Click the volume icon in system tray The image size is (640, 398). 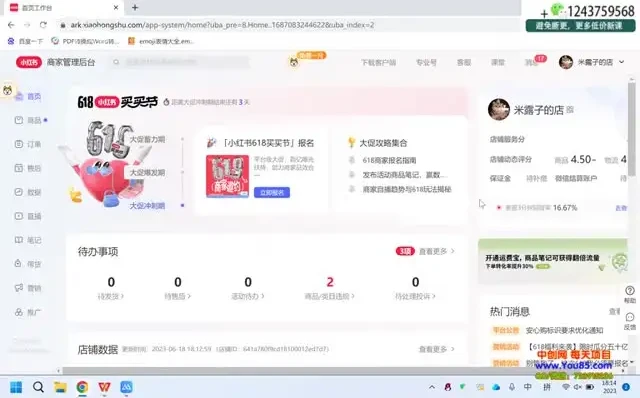click(x=577, y=387)
